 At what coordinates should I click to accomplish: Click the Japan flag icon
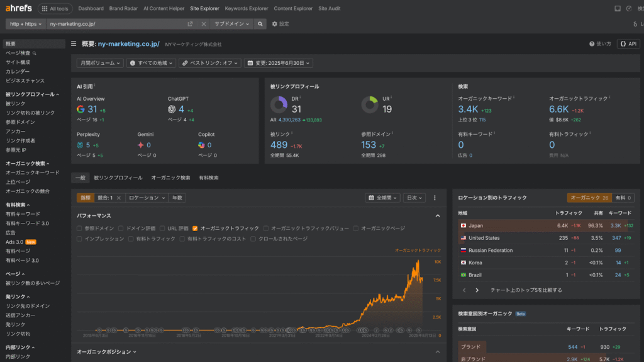(464, 225)
